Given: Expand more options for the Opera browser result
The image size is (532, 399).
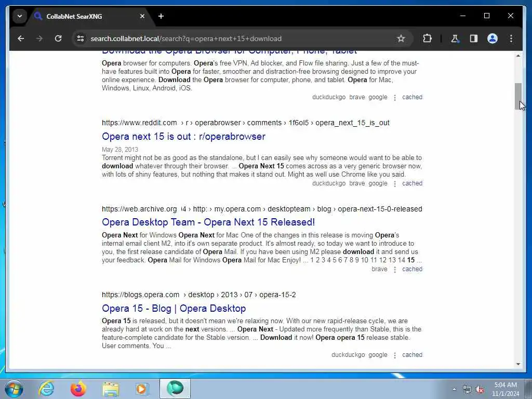Looking at the screenshot, I should (x=395, y=98).
